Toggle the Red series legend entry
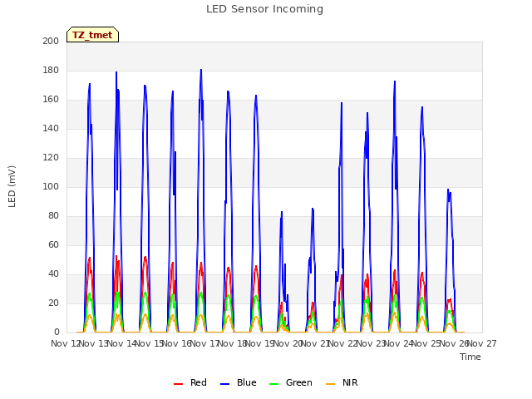Viewport: 532px width, 399px height. coord(190,382)
